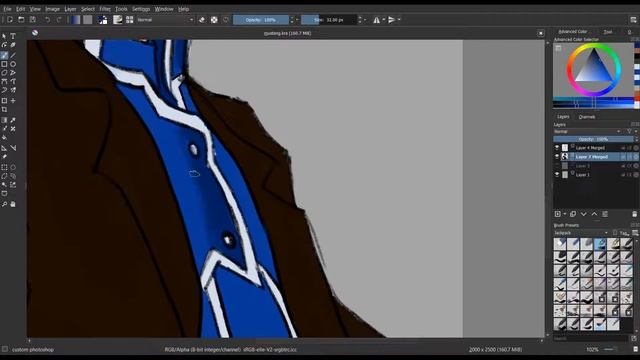Image resolution: width=640 pixels, height=360 pixels.
Task: Click the Undo arrow
Action: click(48, 20)
